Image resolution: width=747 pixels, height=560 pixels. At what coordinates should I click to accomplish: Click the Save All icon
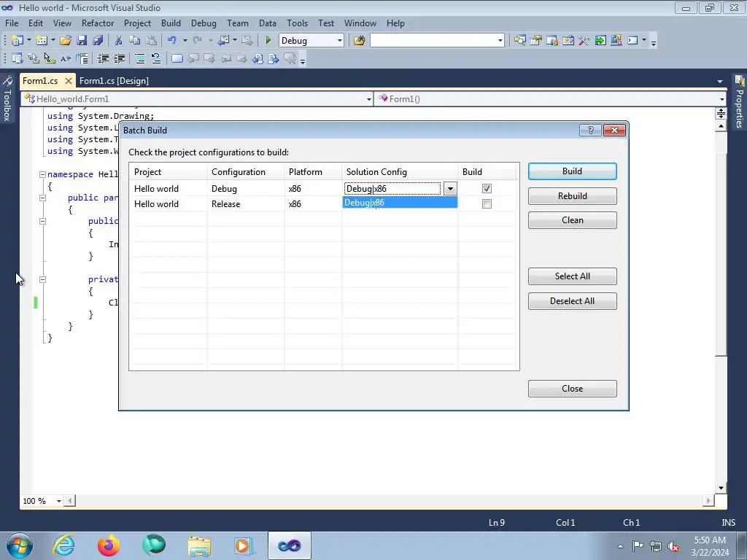(98, 41)
